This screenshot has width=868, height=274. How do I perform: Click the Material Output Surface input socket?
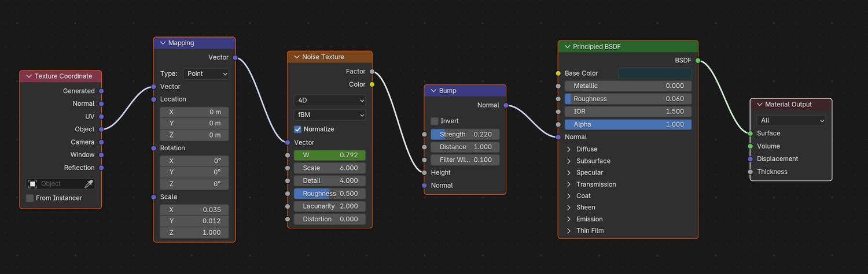coord(751,134)
